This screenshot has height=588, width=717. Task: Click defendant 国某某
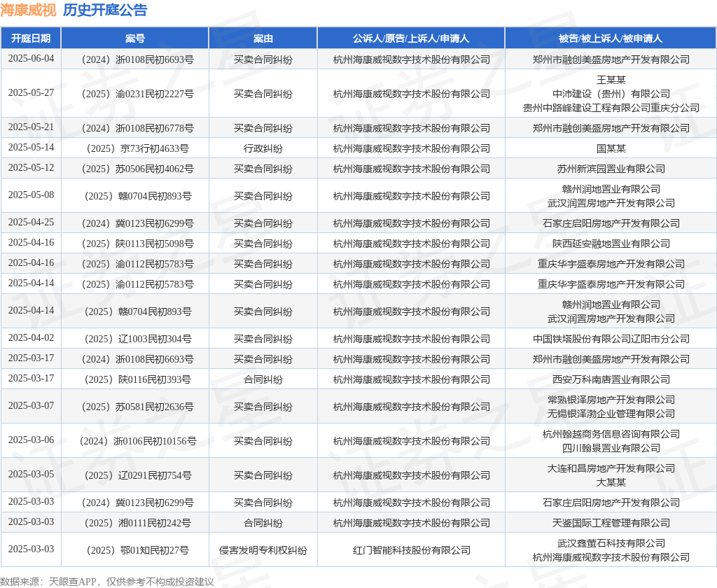[611, 148]
